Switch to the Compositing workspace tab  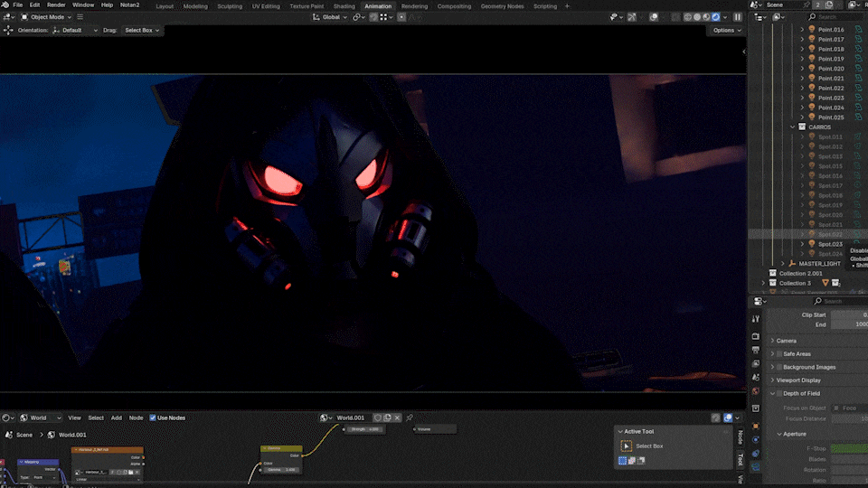[x=454, y=6]
